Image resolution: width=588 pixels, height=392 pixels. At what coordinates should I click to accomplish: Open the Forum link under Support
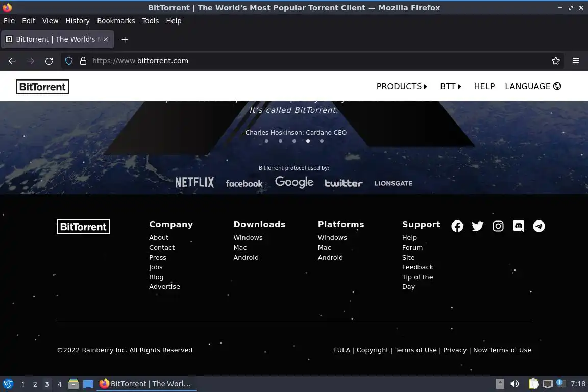[412, 247]
